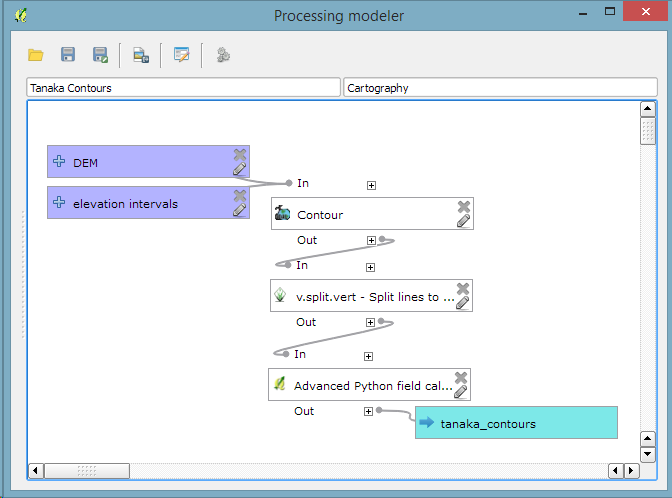Click vertical scrollbar down arrow at bottom
Image resolution: width=672 pixels, height=498 pixels.
coord(648,454)
